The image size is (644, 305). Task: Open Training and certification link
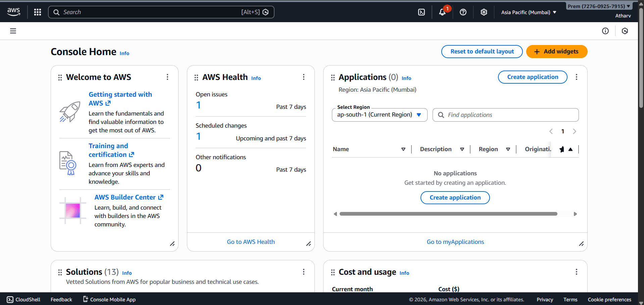[111, 150]
